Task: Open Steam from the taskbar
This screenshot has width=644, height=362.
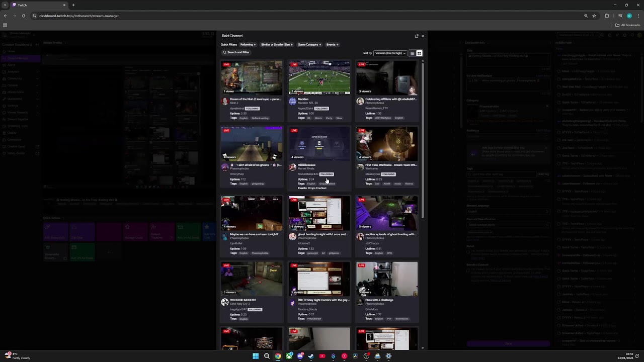Action: coord(311,356)
